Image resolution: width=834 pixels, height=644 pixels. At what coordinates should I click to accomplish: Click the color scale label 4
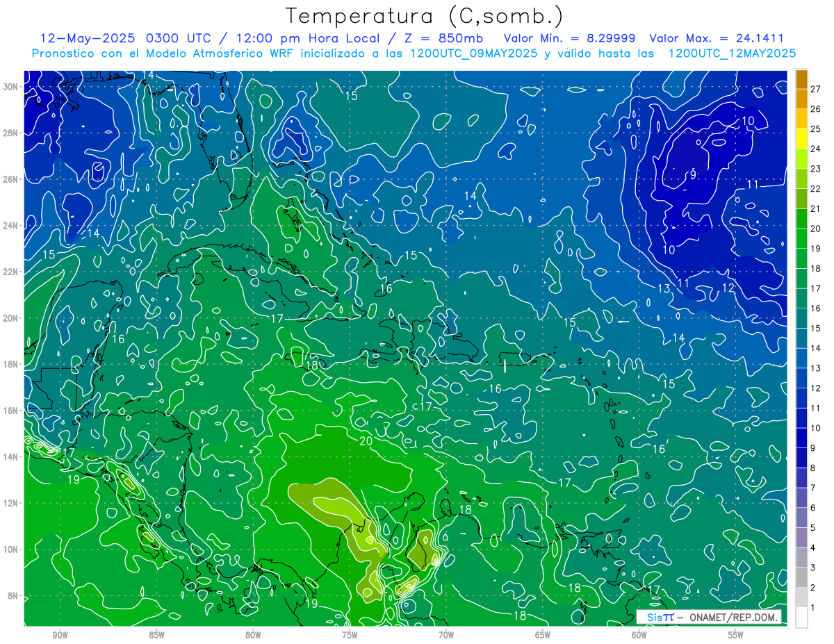pos(813,548)
